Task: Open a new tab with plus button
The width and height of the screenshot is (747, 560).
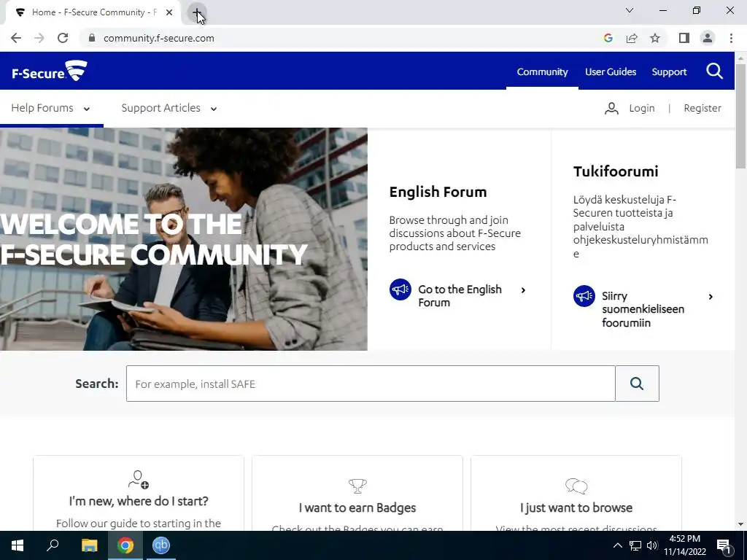Action: tap(196, 12)
